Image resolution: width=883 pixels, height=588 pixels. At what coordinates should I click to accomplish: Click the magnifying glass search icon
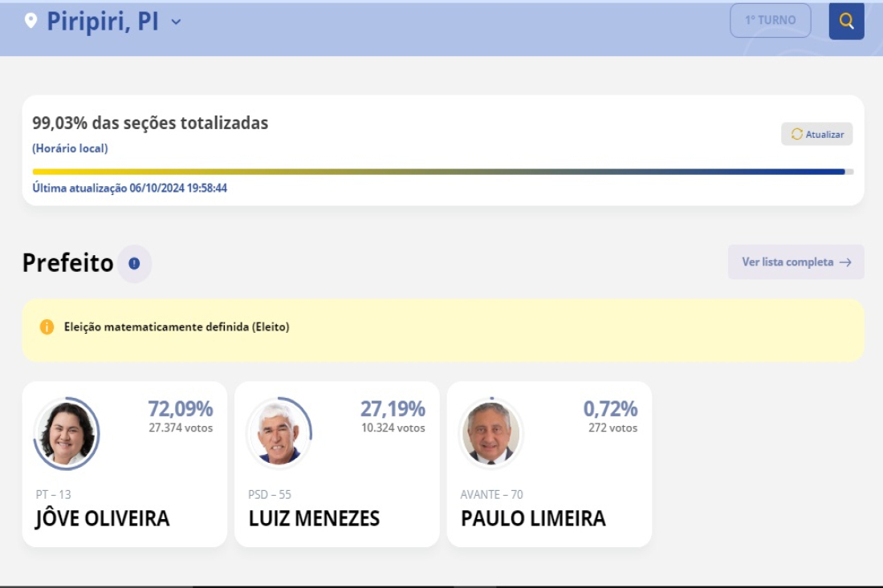846,21
